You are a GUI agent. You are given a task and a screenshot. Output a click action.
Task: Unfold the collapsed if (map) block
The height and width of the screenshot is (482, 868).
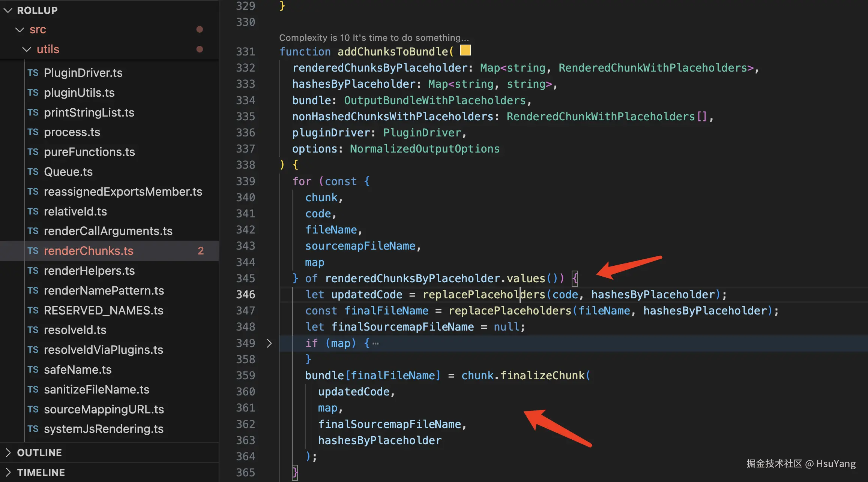click(x=269, y=343)
